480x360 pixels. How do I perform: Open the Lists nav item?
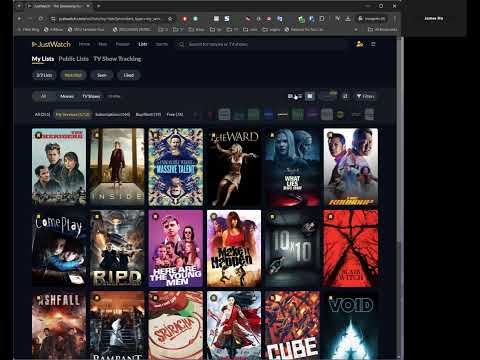(x=143, y=44)
